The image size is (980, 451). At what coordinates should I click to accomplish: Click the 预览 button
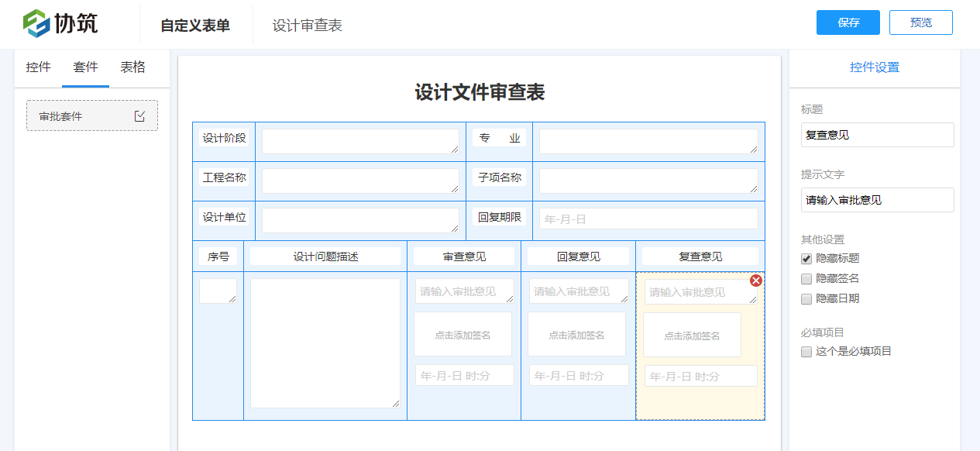click(920, 22)
